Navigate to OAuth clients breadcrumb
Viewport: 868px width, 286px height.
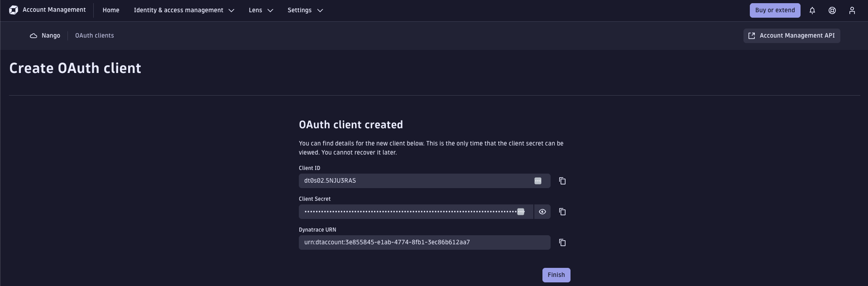[95, 36]
